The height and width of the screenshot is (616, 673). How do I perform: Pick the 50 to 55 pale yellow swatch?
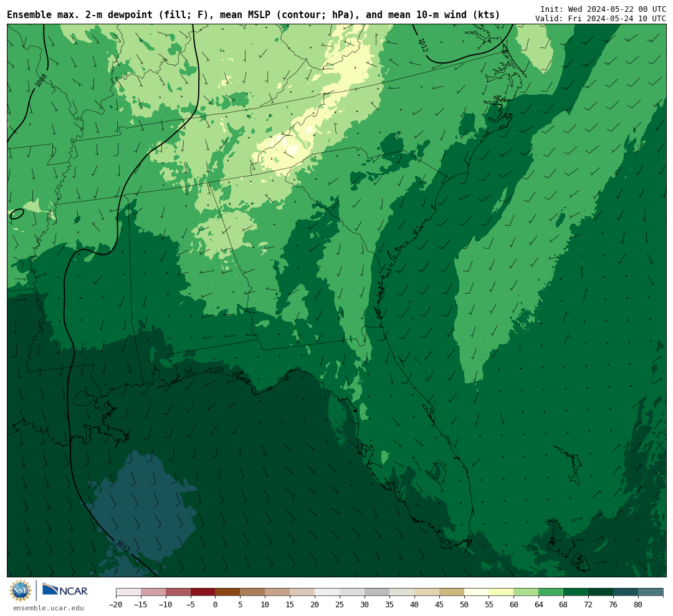pos(477,592)
